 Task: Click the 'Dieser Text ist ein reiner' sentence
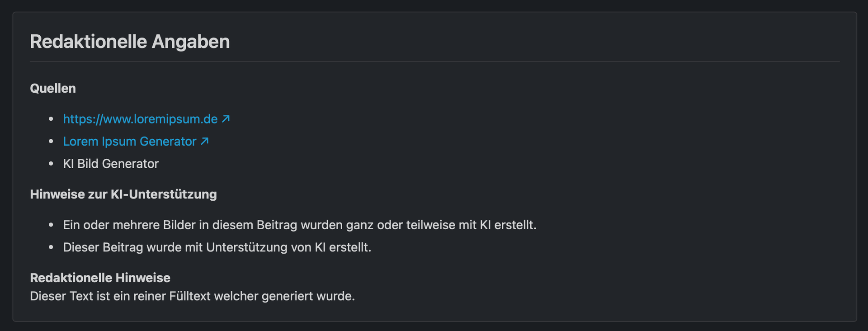click(192, 296)
